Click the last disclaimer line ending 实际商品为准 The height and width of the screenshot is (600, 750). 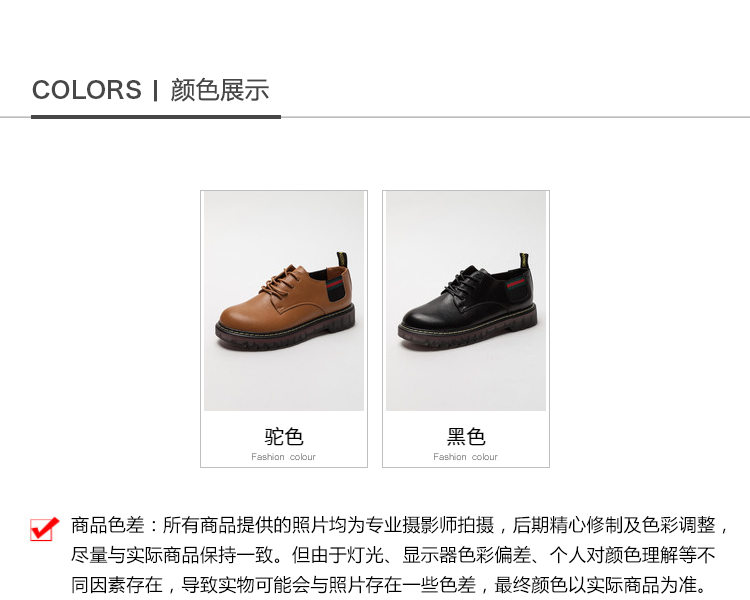(x=389, y=585)
